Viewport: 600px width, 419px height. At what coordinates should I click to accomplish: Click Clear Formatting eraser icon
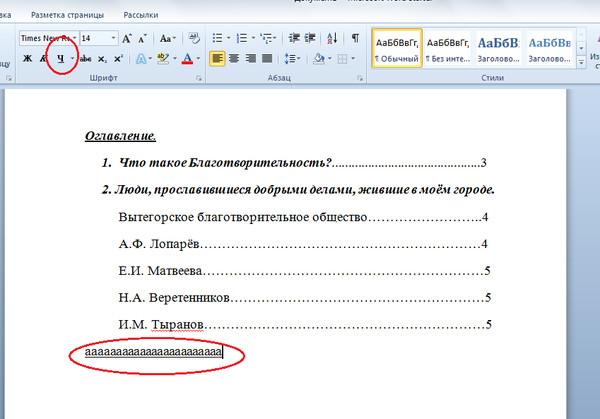pyautogui.click(x=194, y=38)
